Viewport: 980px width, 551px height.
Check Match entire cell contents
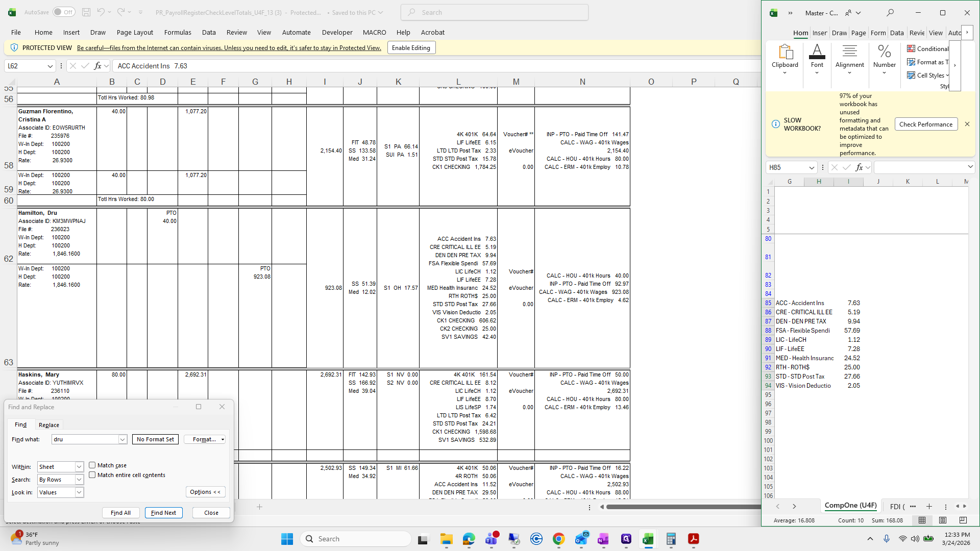[x=92, y=475]
